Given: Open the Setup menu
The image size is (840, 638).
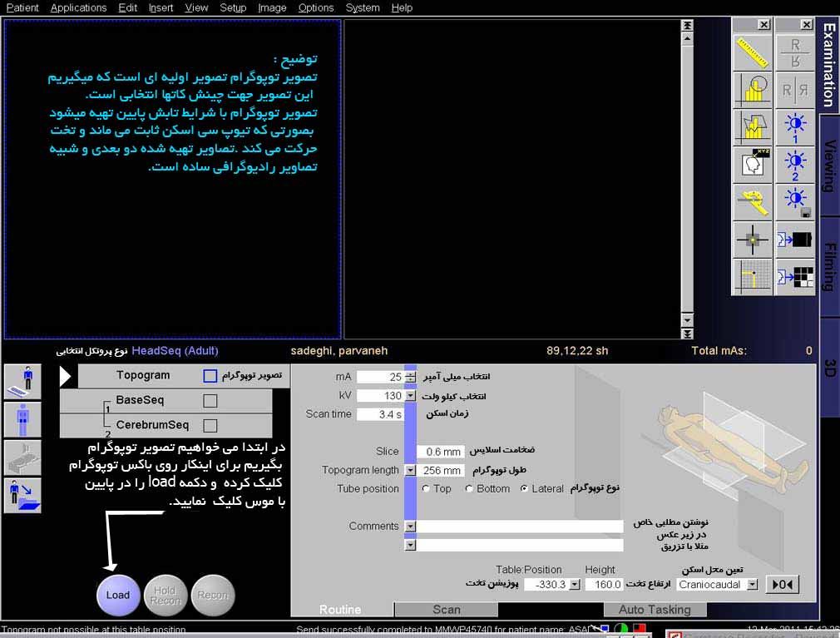Looking at the screenshot, I should click(233, 8).
